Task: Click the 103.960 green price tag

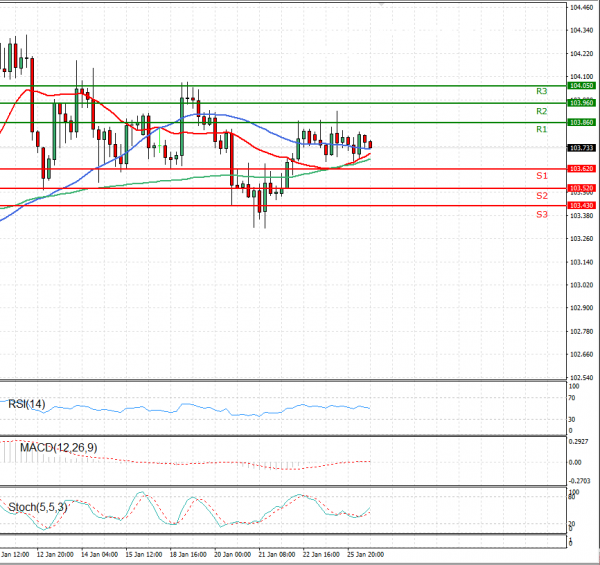Action: (x=581, y=103)
